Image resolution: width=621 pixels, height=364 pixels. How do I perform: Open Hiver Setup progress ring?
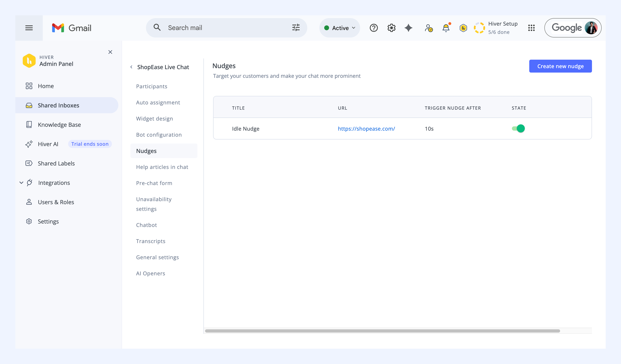click(479, 28)
